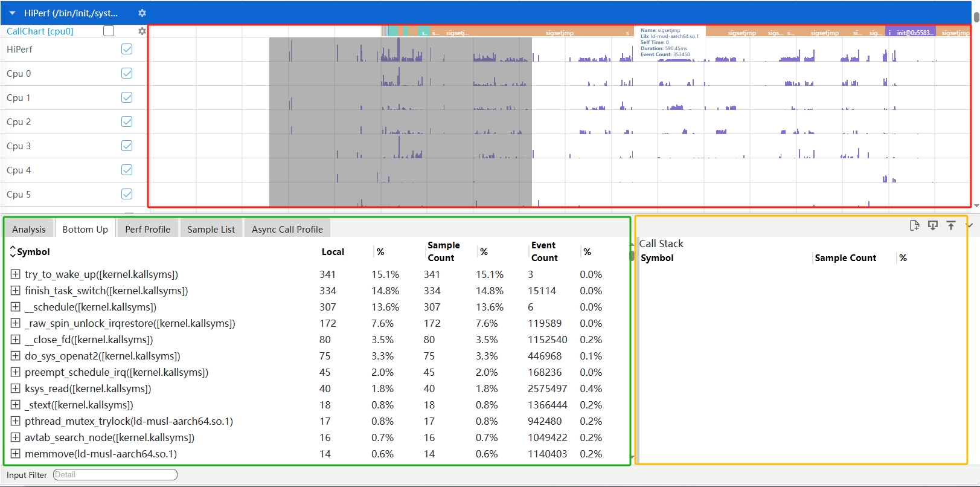Click the sort arrows beside Symbol header
Screen dimensions: 980x487
point(13,252)
